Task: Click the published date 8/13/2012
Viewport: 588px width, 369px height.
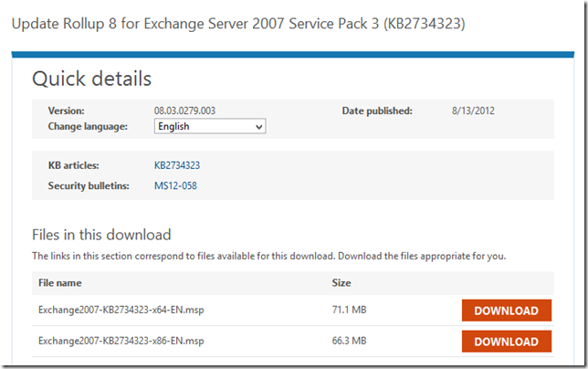Action: point(471,111)
